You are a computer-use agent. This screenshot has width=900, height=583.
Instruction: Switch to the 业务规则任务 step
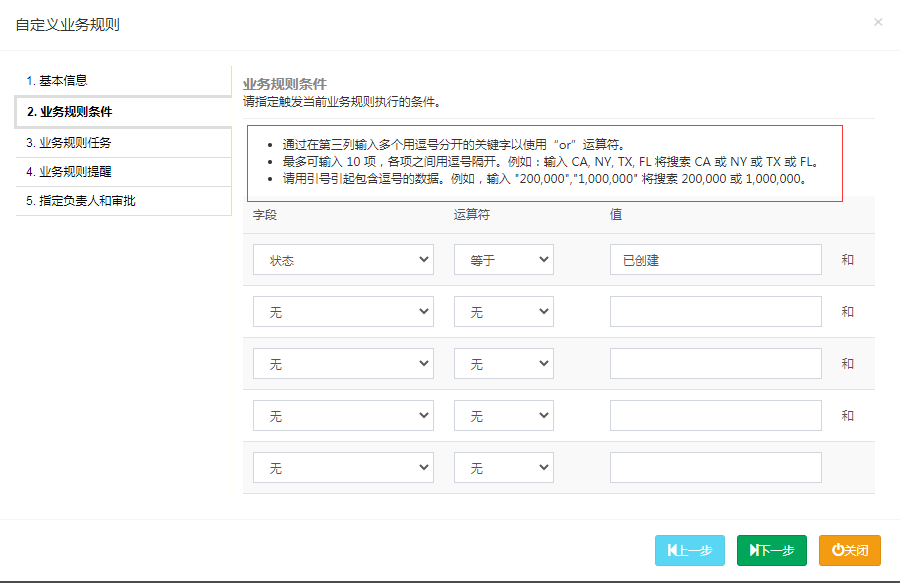pyautogui.click(x=123, y=142)
